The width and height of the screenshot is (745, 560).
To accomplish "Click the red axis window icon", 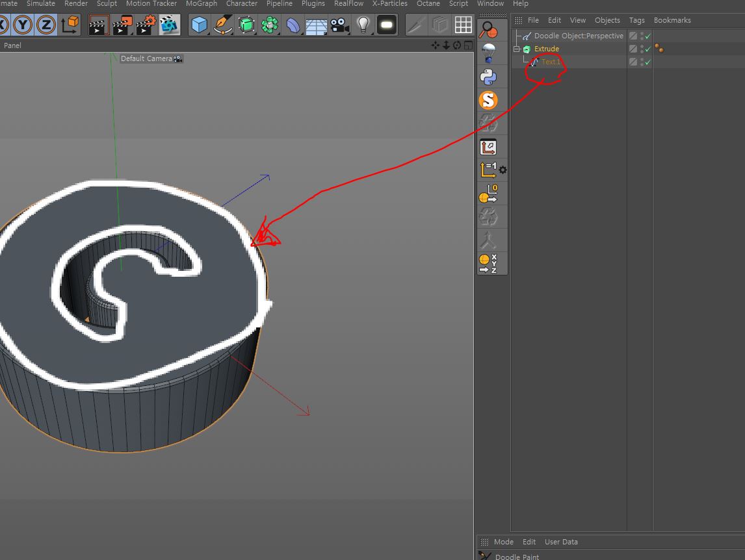I will [x=488, y=147].
